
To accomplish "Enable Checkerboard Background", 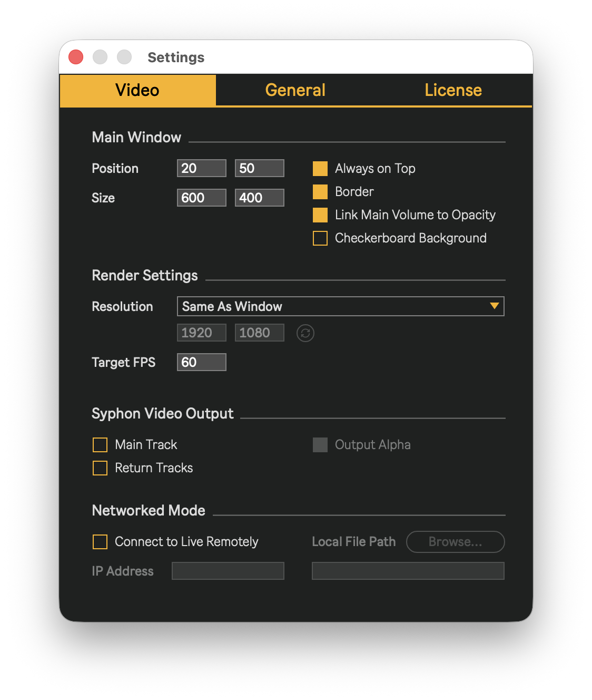I will [320, 238].
